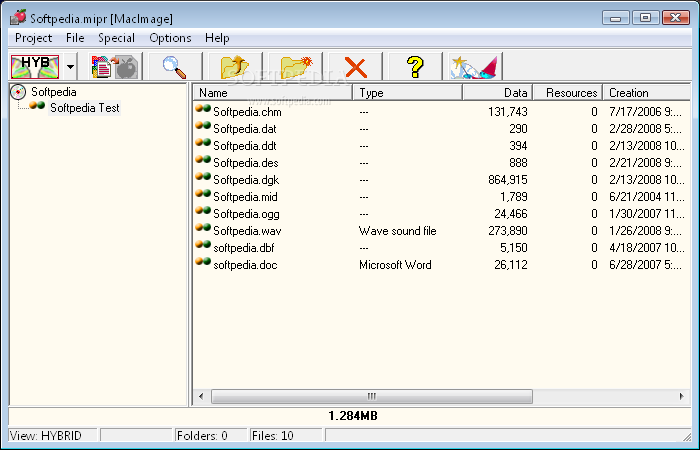Open the Special menu
700x450 pixels.
pyautogui.click(x=116, y=38)
